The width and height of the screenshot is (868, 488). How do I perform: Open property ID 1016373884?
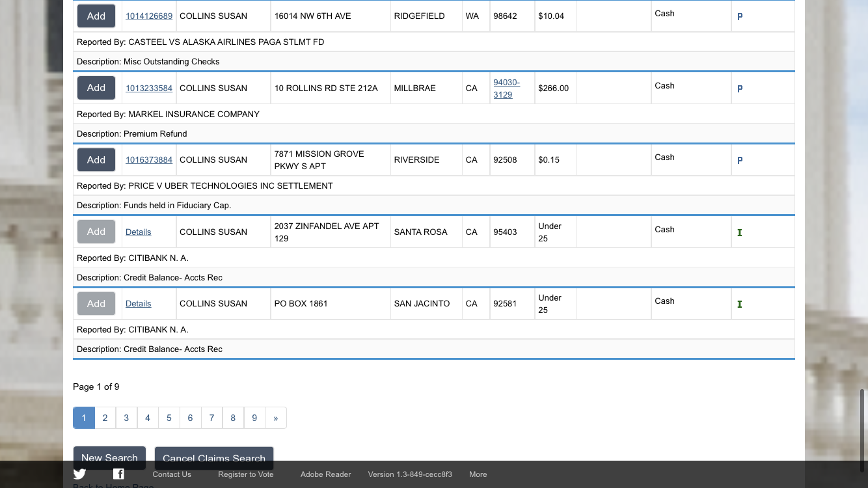point(149,160)
